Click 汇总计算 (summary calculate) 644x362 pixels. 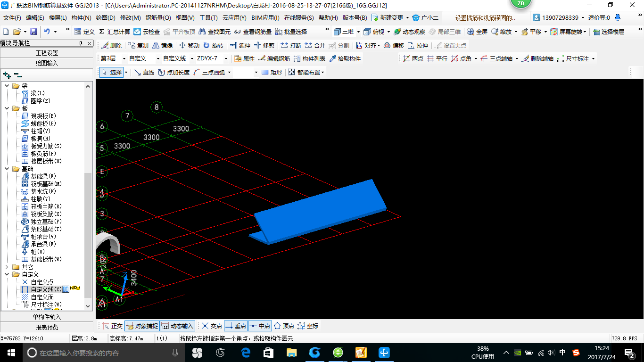point(115,32)
